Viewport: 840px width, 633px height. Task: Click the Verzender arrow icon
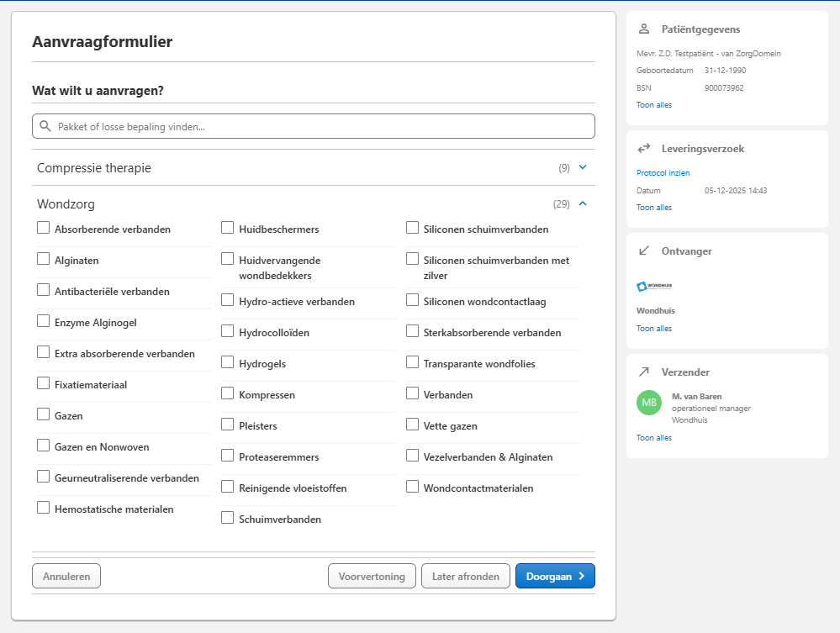(644, 372)
